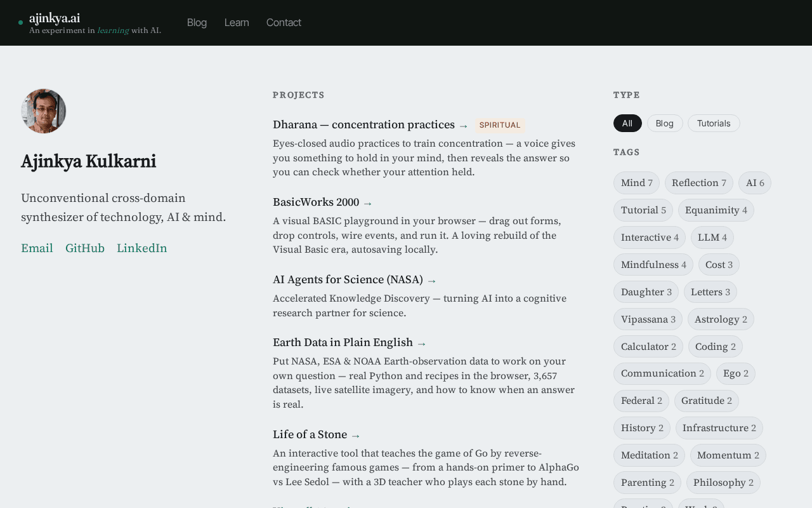Open the Learn navigation item

(237, 23)
